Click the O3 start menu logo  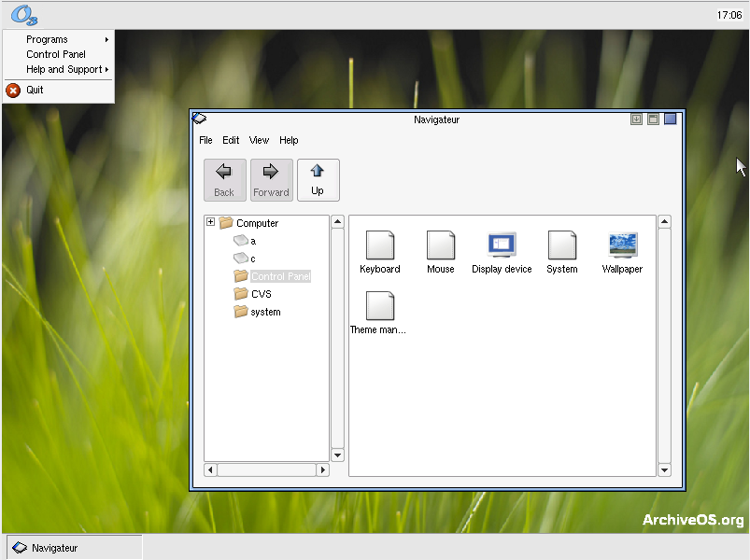pos(24,15)
